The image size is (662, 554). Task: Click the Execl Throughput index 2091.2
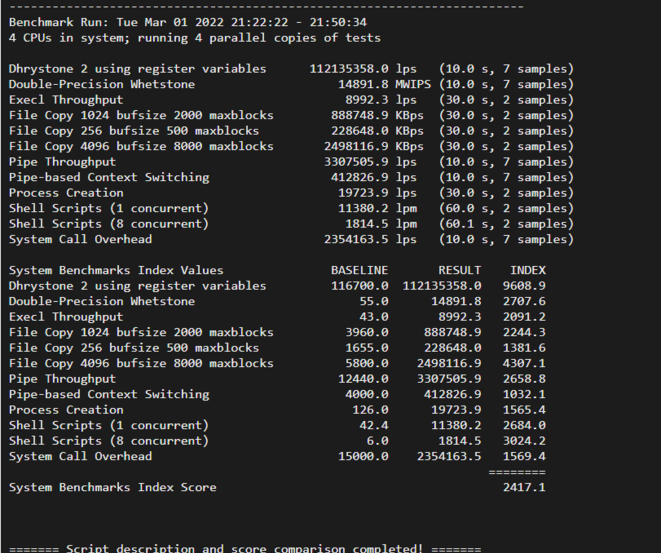(524, 317)
